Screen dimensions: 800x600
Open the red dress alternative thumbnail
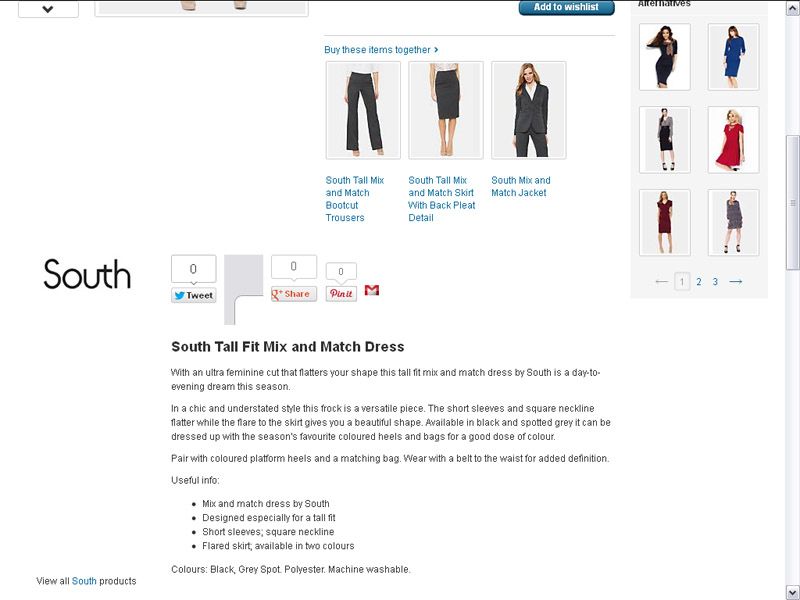pos(734,140)
